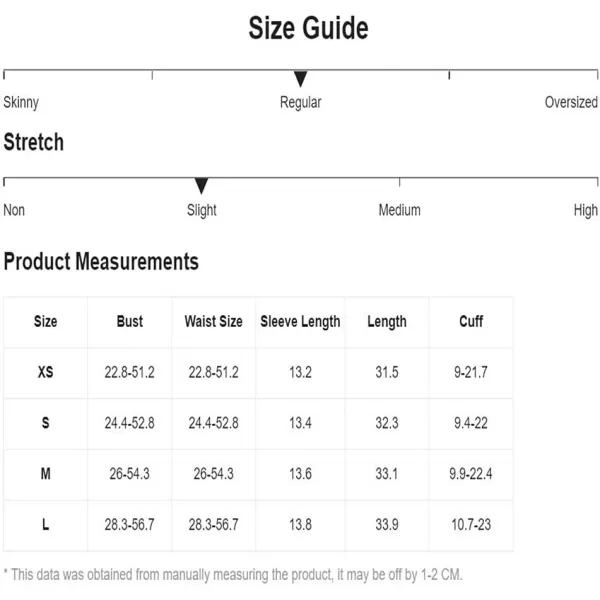
Task: Click the Medium stretch label
Action: click(x=399, y=210)
